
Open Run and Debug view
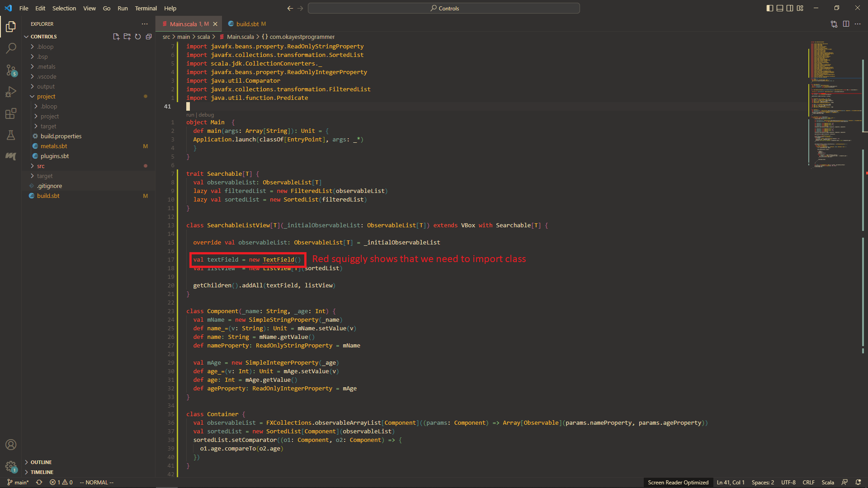pos(11,92)
